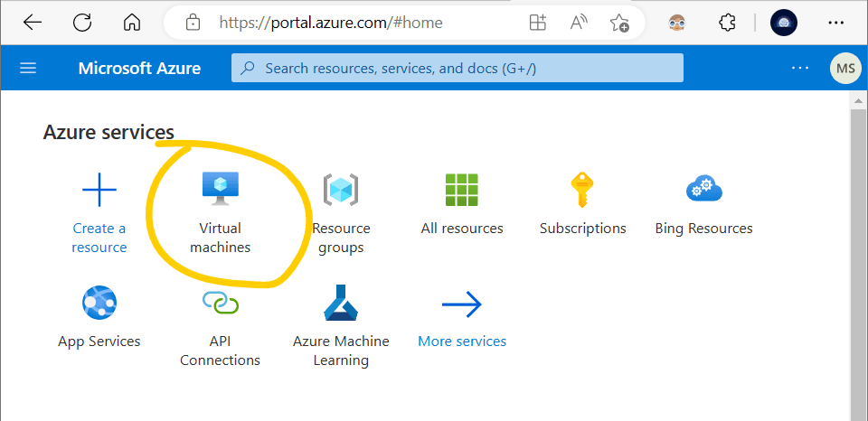Open the Create a resource link
Image resolution: width=868 pixels, height=421 pixels.
click(99, 238)
